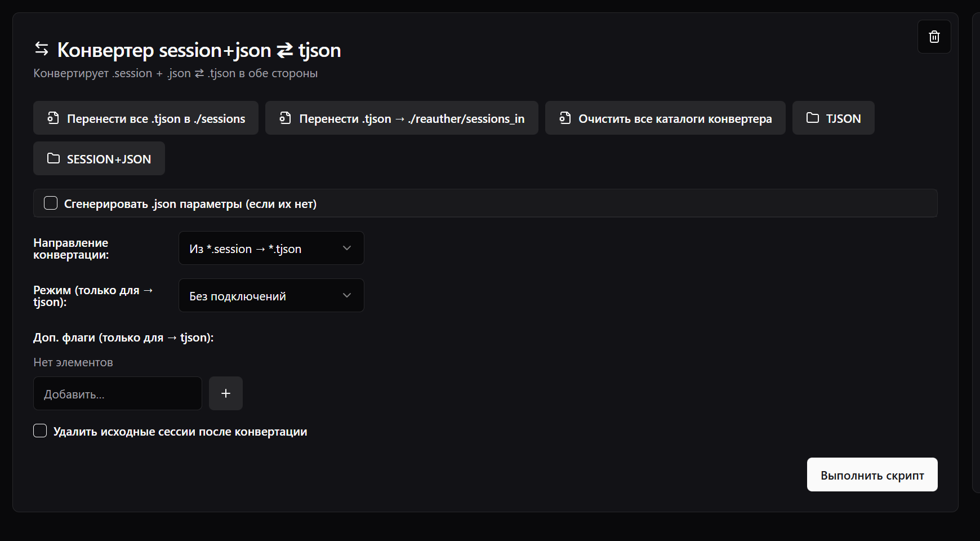The image size is (980, 541).
Task: Click file icon on 'Перенести все .tjson в ./sessions'
Action: (53, 118)
